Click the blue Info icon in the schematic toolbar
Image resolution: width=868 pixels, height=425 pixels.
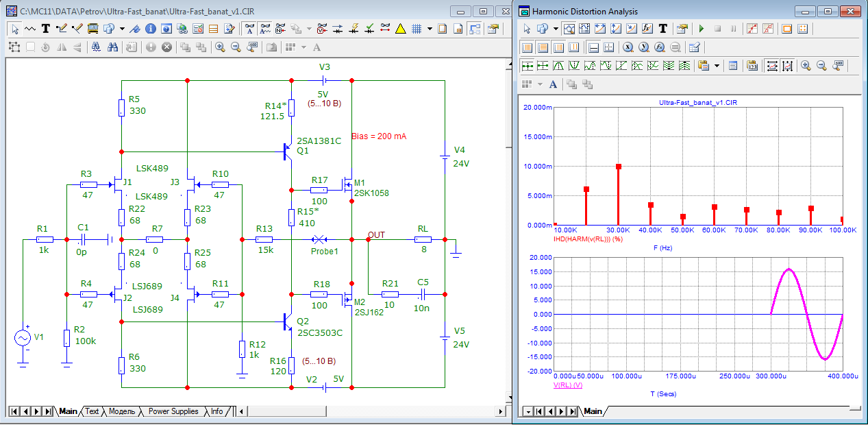(151, 29)
